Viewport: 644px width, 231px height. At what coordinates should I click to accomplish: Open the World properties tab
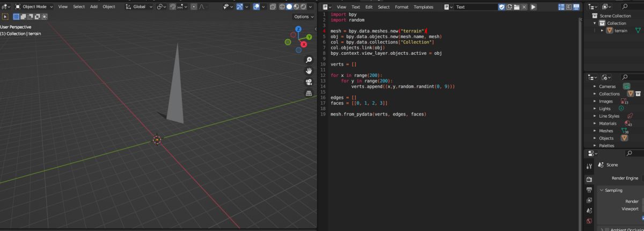click(589, 221)
